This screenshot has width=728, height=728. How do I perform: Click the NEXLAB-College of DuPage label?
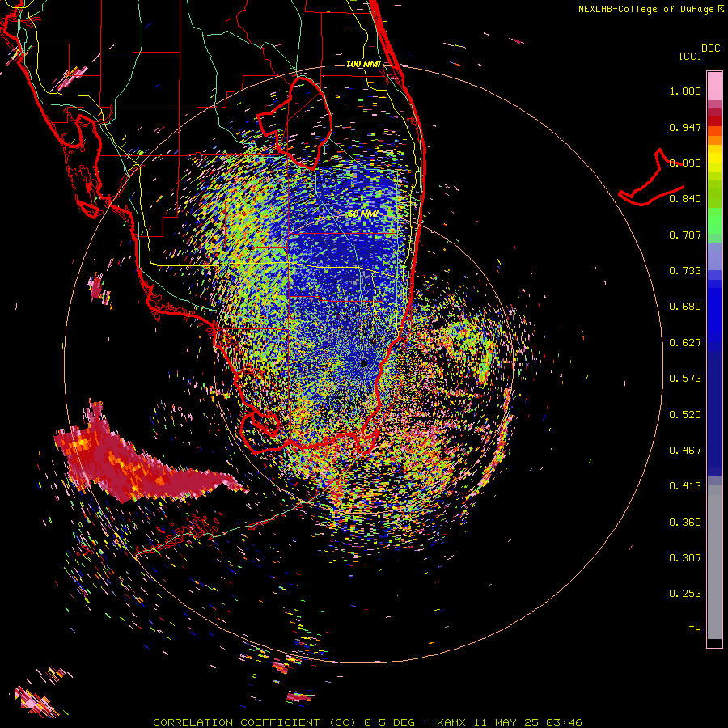(x=646, y=9)
